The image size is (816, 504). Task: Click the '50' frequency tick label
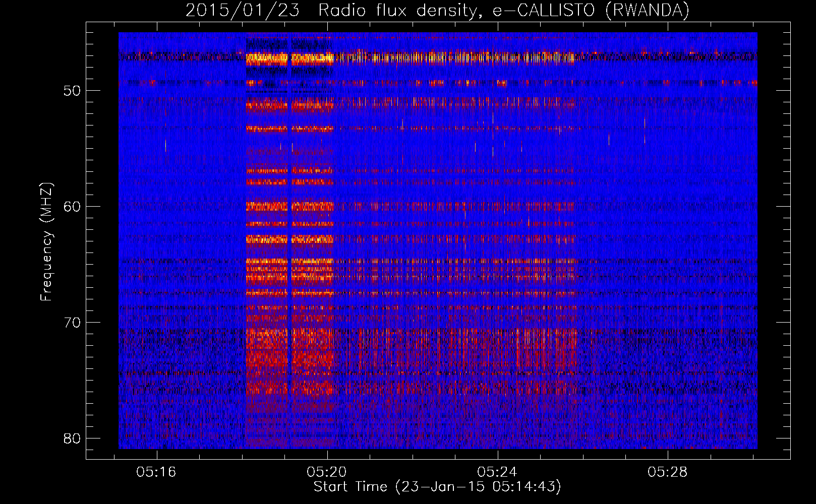coord(72,91)
